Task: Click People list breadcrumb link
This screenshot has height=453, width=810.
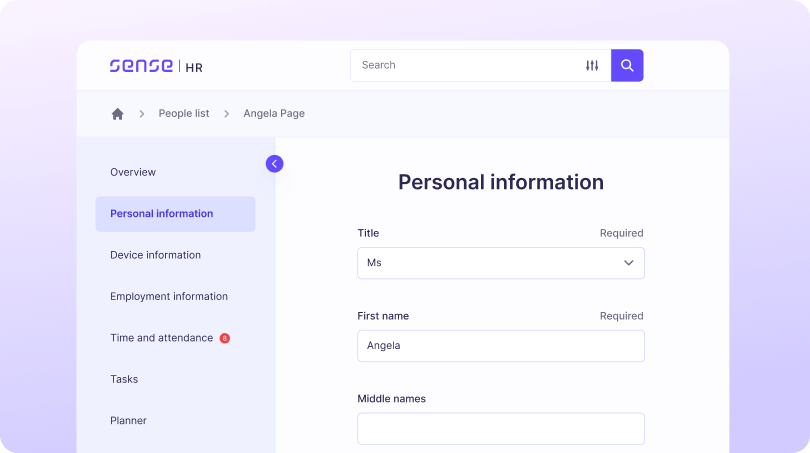Action: pos(184,114)
